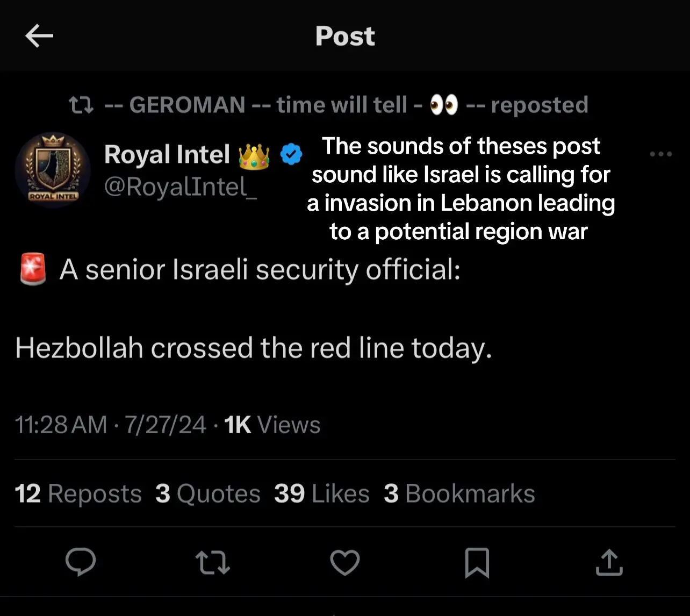690x616 pixels.
Task: Click the blue verified badge
Action: 291,155
